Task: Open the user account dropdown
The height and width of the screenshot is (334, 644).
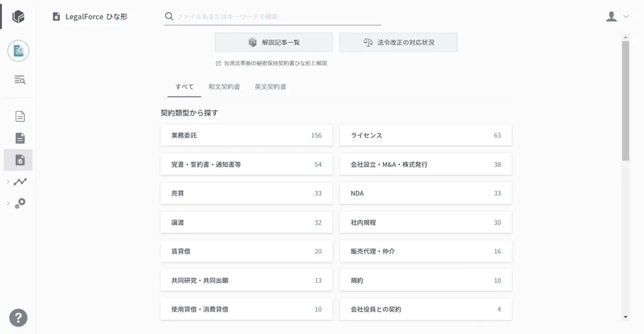Action: click(617, 16)
